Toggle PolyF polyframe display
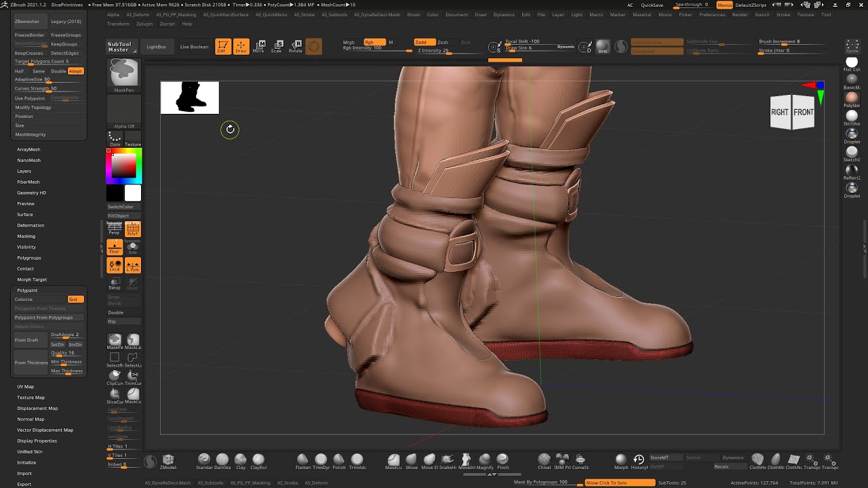The height and width of the screenshot is (488, 868). [133, 229]
